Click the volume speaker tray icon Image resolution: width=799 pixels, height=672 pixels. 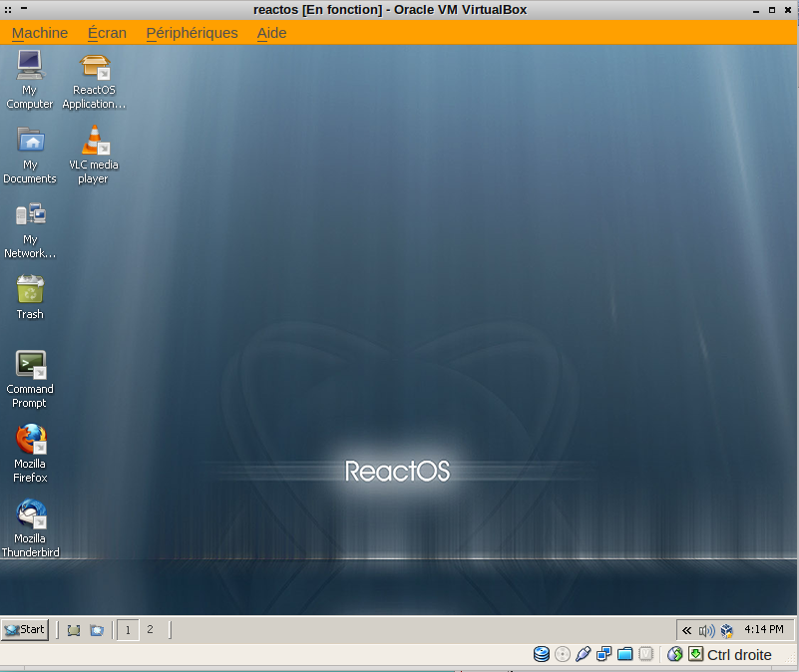pyautogui.click(x=706, y=631)
